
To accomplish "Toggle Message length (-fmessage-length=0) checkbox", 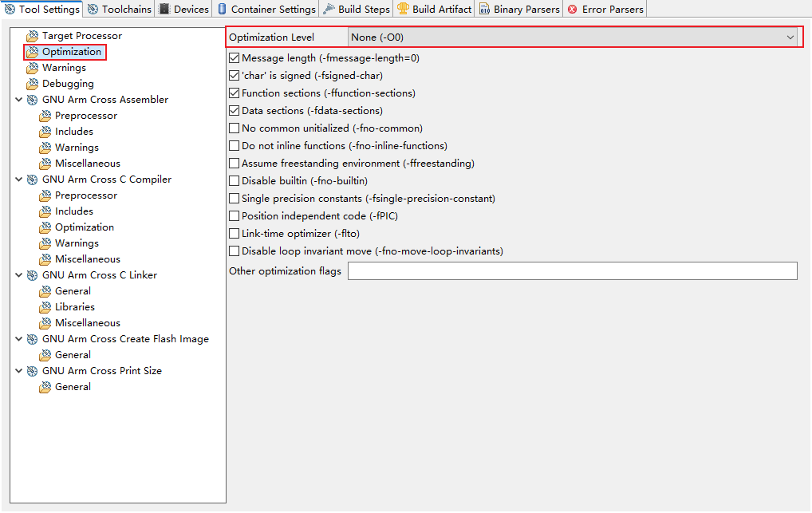I will click(x=234, y=58).
